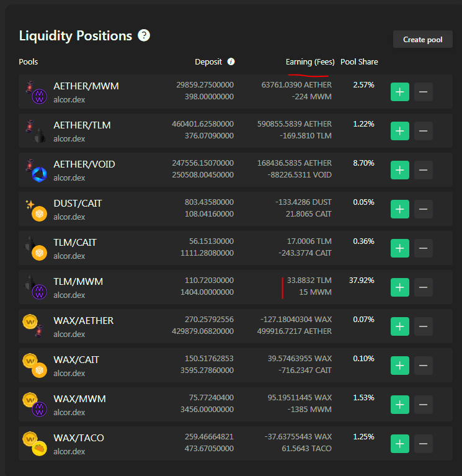Remove liquidity from the WAX/AETHER pool
Viewport: 462px width, 476px height.
point(423,326)
